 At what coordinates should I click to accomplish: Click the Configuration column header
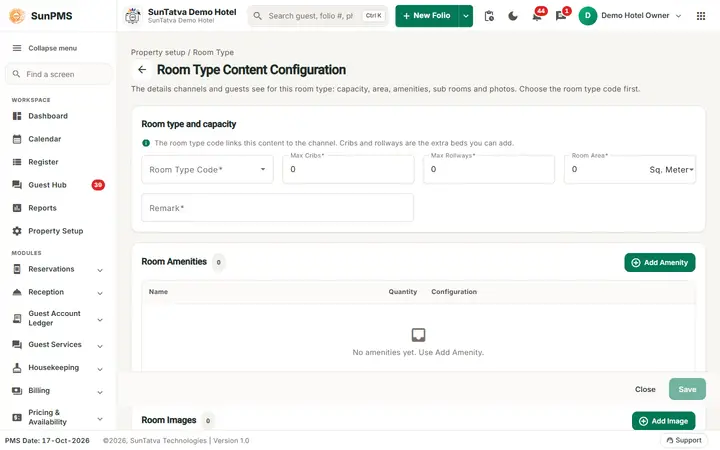coord(454,292)
